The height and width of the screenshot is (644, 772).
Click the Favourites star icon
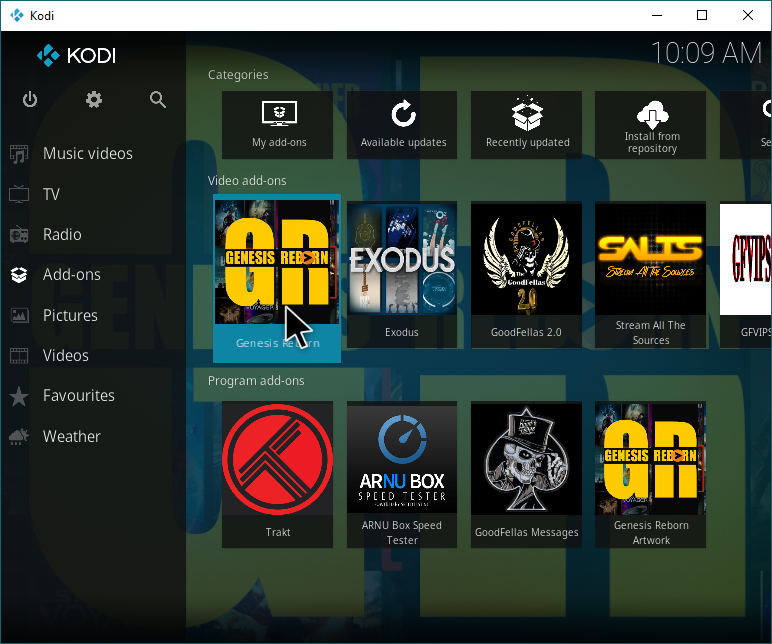point(19,396)
